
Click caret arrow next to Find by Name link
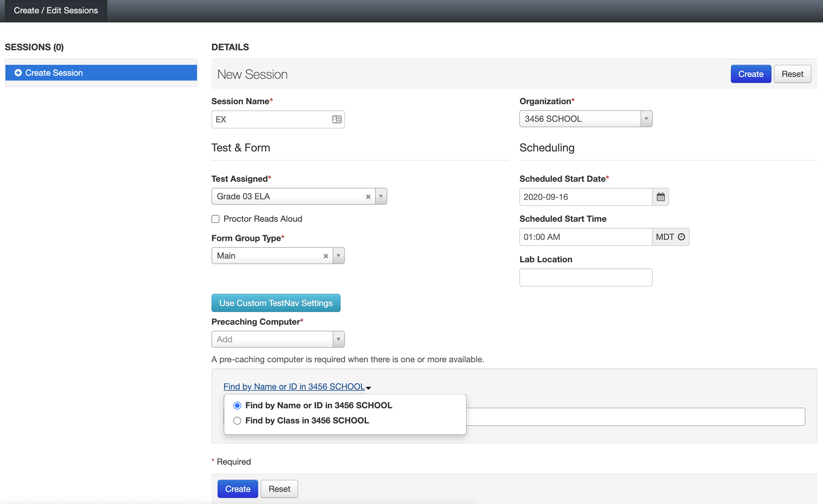coord(368,388)
